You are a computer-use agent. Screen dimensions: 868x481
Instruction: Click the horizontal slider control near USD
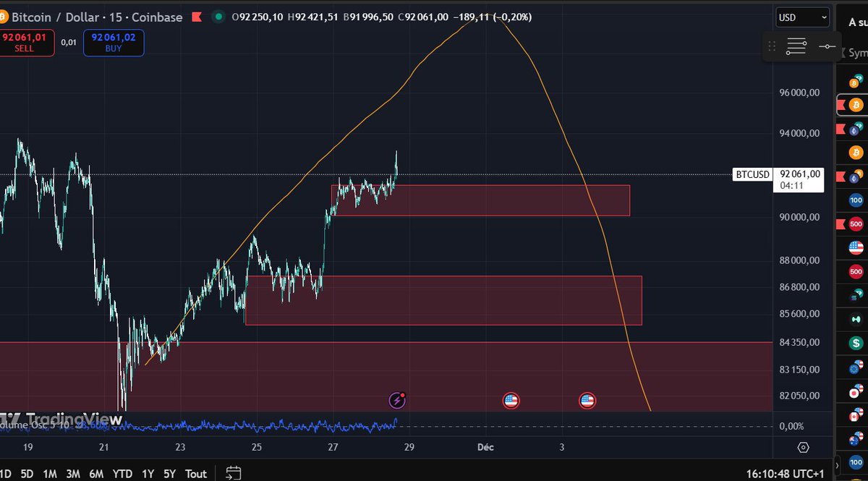(827, 46)
